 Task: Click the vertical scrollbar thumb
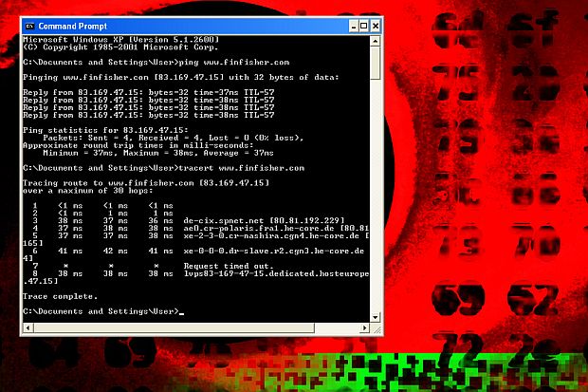point(375,63)
